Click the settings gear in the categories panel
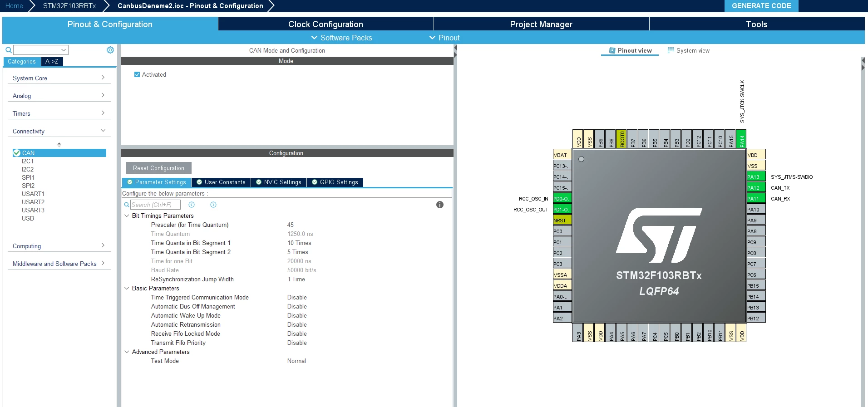This screenshot has width=868, height=407. (110, 50)
